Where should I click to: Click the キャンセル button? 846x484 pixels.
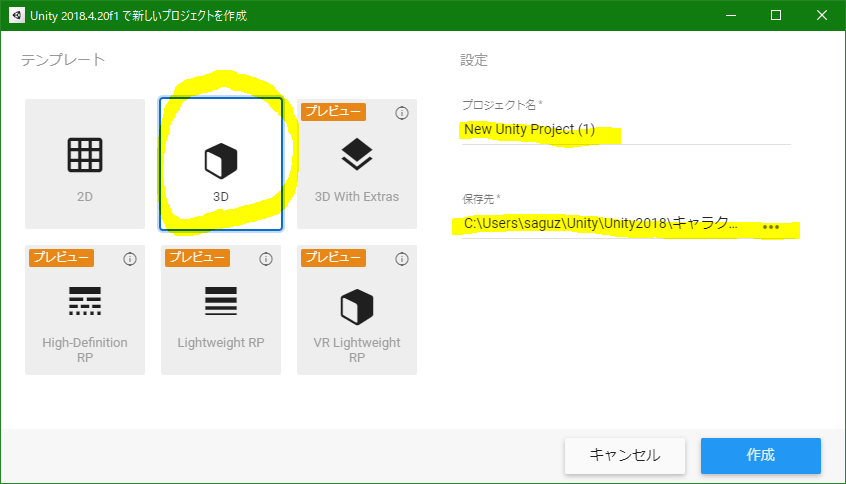coord(625,455)
